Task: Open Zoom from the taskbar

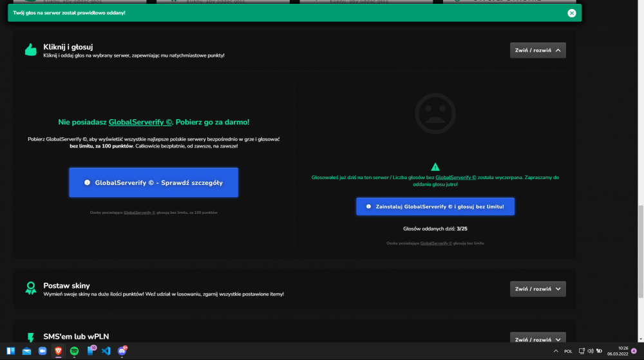Action: 43,351
